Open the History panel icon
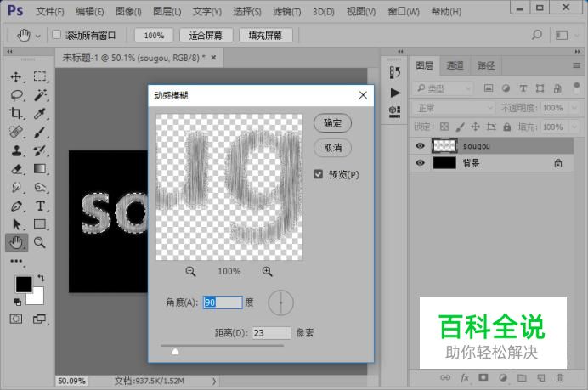Image resolution: width=588 pixels, height=390 pixels. [x=395, y=72]
